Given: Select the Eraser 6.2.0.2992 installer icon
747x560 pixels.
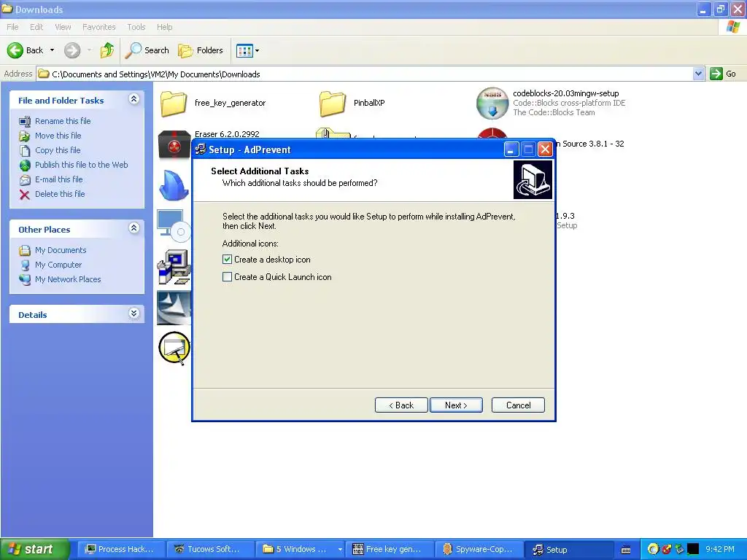Looking at the screenshot, I should [x=174, y=144].
